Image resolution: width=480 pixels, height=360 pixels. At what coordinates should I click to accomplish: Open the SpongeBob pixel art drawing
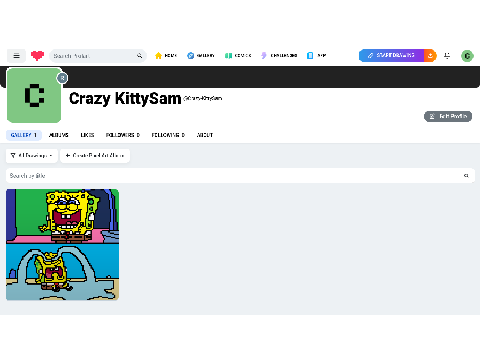[x=62, y=245]
